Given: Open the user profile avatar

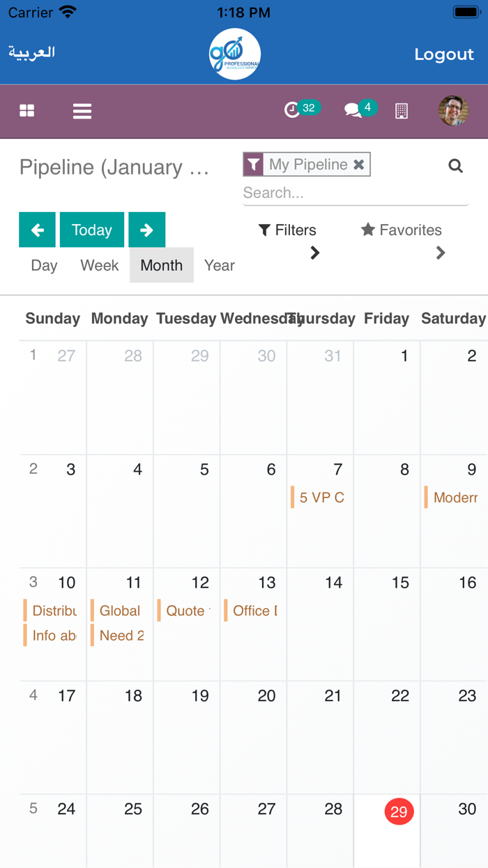Looking at the screenshot, I should tap(453, 111).
